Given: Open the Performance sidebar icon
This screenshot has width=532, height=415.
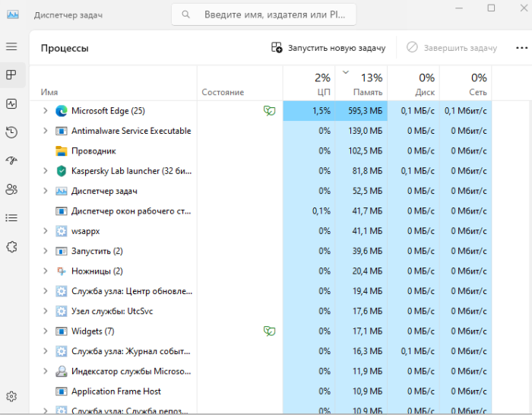Looking at the screenshot, I should pyautogui.click(x=11, y=103).
